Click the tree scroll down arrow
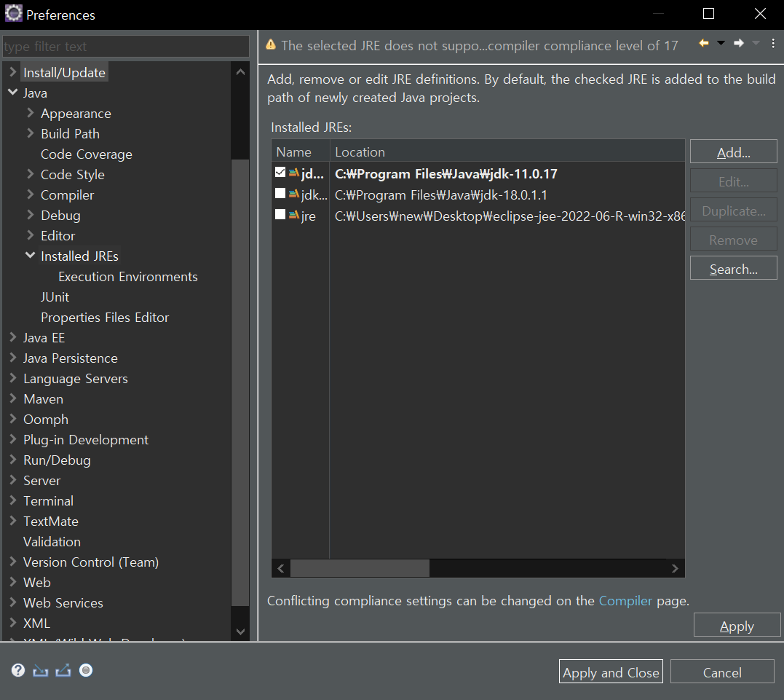 pos(240,632)
